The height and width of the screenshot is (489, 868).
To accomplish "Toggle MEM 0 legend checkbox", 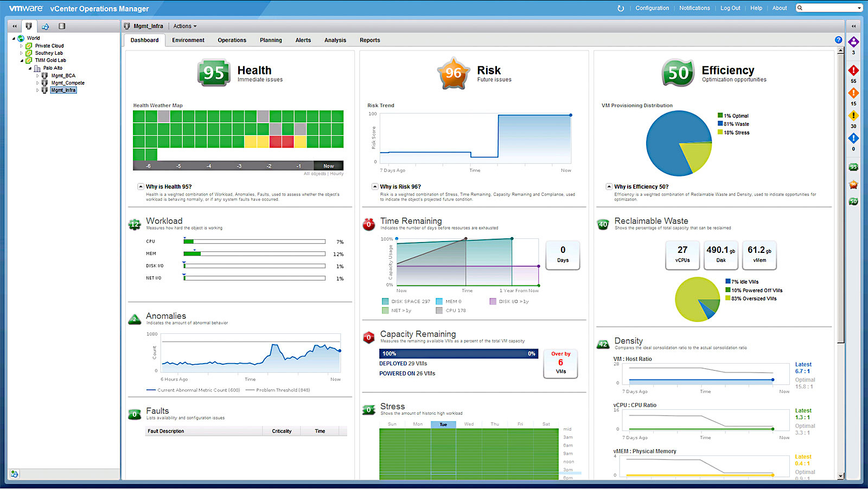I will click(439, 301).
